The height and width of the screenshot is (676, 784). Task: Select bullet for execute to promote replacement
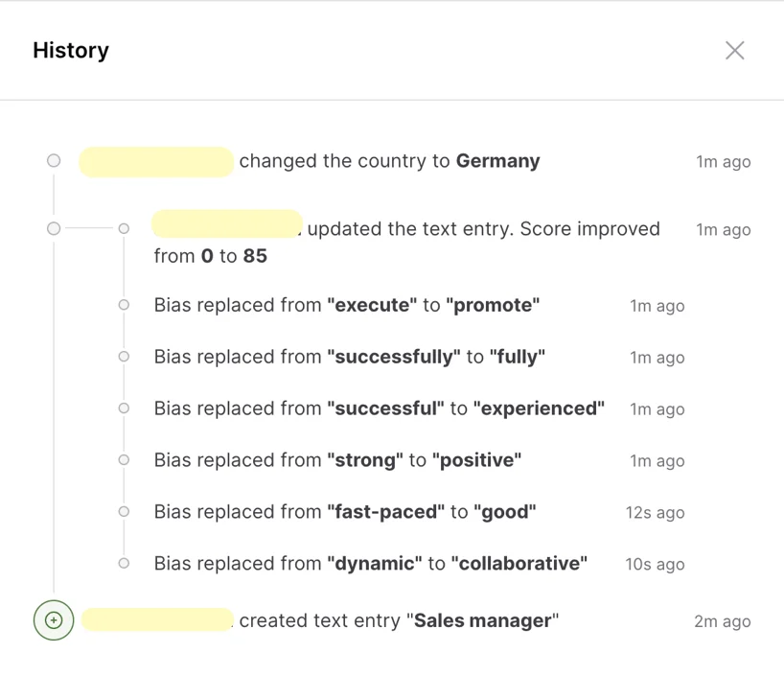(x=124, y=305)
